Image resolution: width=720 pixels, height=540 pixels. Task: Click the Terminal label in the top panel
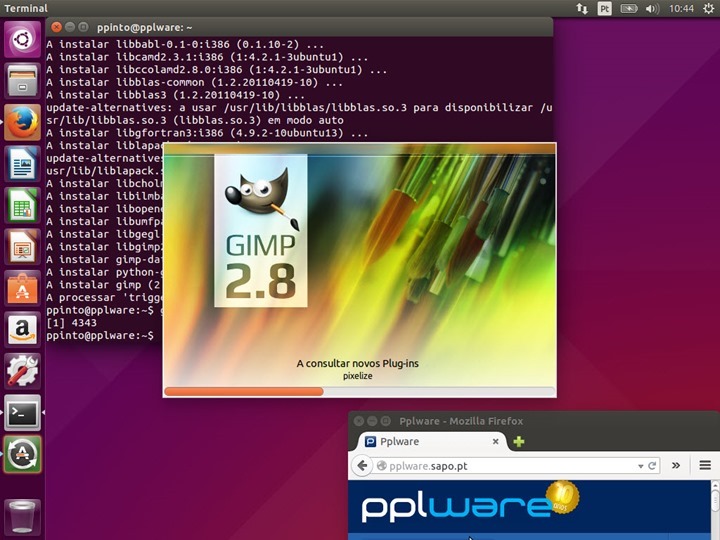(26, 8)
